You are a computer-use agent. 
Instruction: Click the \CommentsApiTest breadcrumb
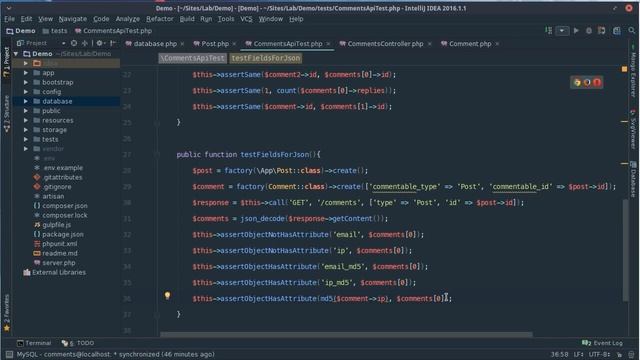(192, 58)
